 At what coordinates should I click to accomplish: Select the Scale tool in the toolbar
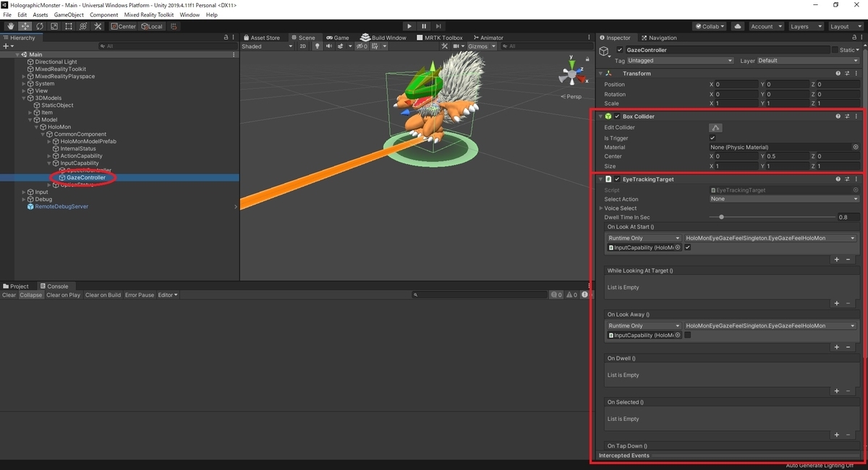pos(54,26)
